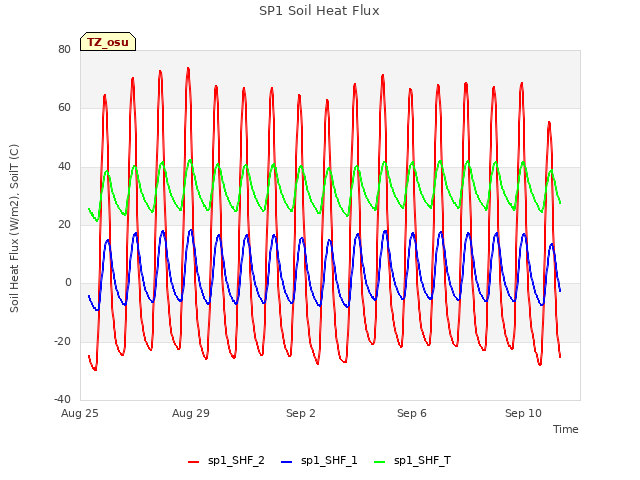Screen dimensions: 640x480
Task: Click the blue sp1_SHF_1 legend swatch
Action: [x=287, y=462]
